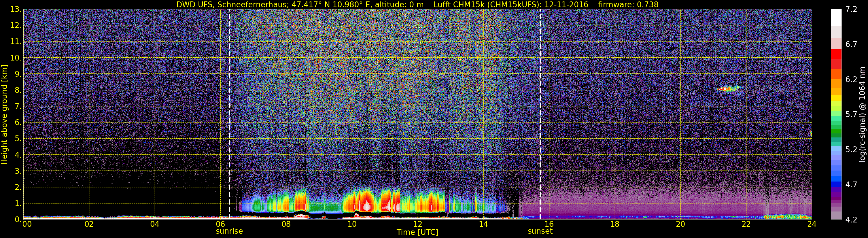Click the colorbar value "4.2"

coord(851,220)
